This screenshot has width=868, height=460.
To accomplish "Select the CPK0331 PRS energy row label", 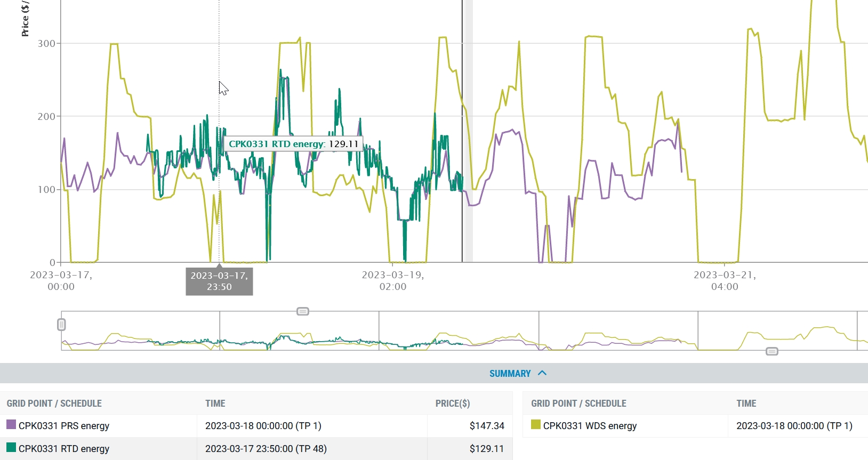I will click(64, 426).
